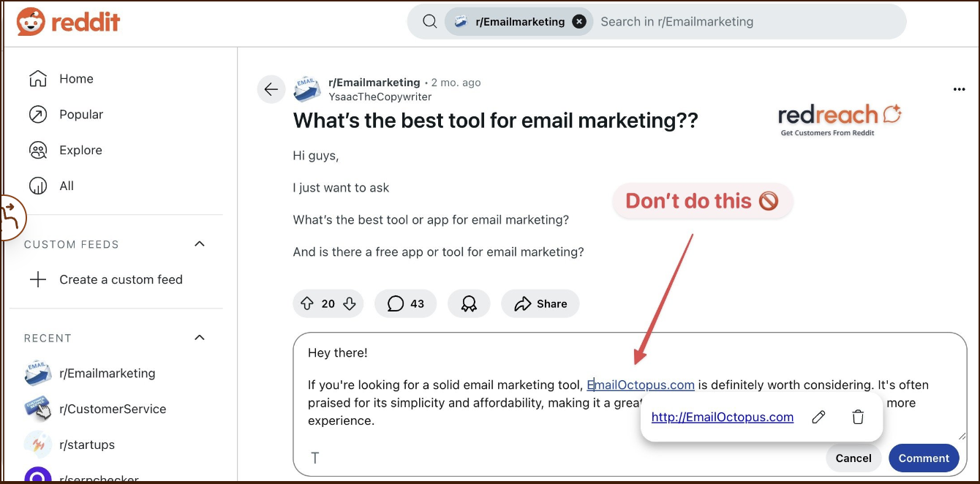The width and height of the screenshot is (980, 484).
Task: Cancel the comment draft
Action: tap(853, 458)
